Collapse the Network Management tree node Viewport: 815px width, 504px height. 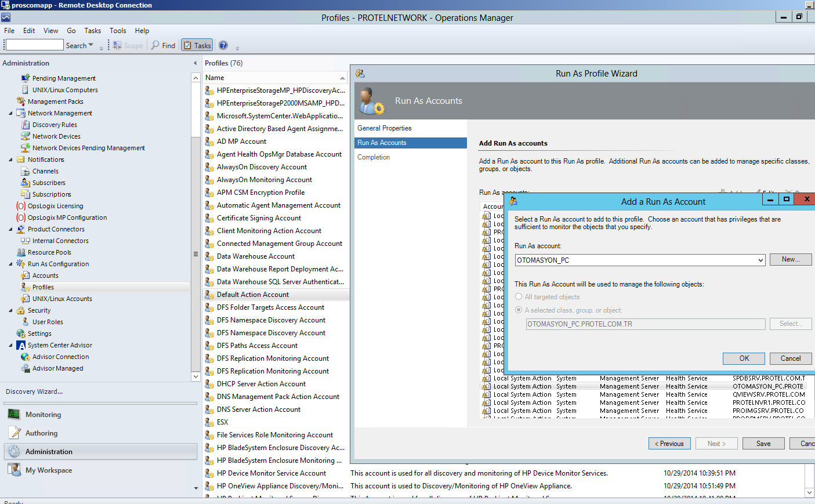(10, 114)
